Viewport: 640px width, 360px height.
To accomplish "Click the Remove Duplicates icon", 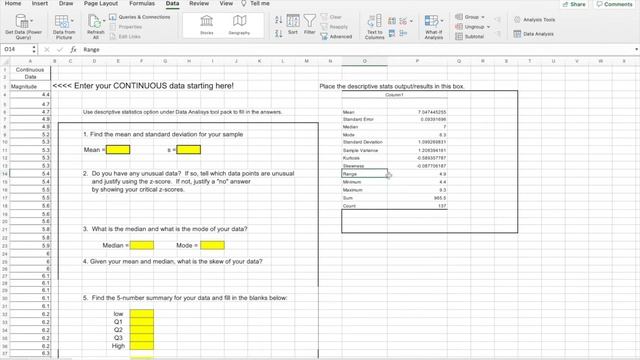I will (392, 33).
